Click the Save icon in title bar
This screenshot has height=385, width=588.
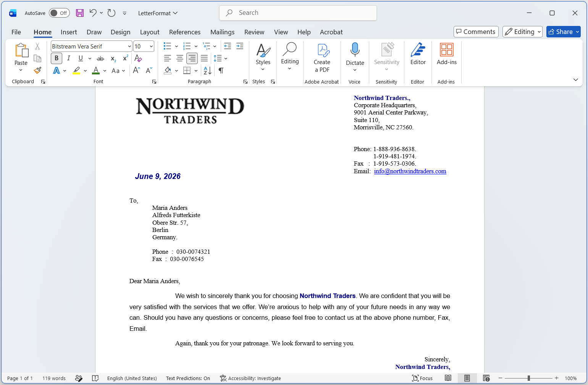[80, 13]
